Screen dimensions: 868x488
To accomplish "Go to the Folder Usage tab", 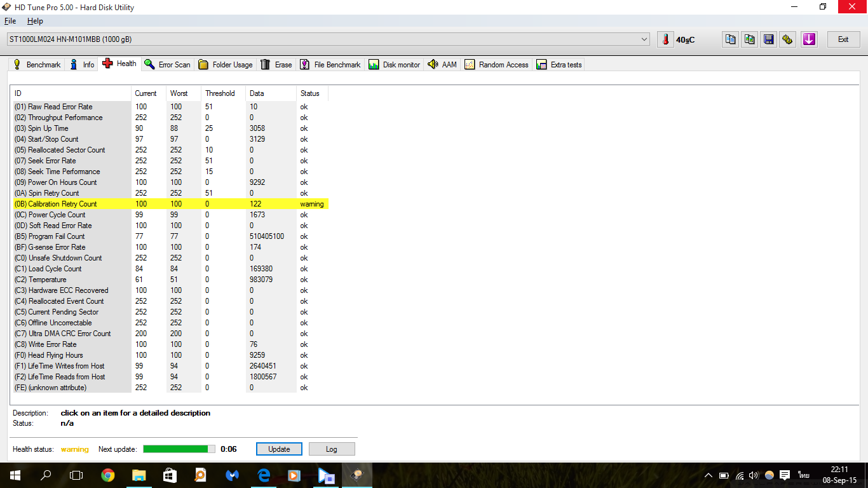I will (x=225, y=64).
